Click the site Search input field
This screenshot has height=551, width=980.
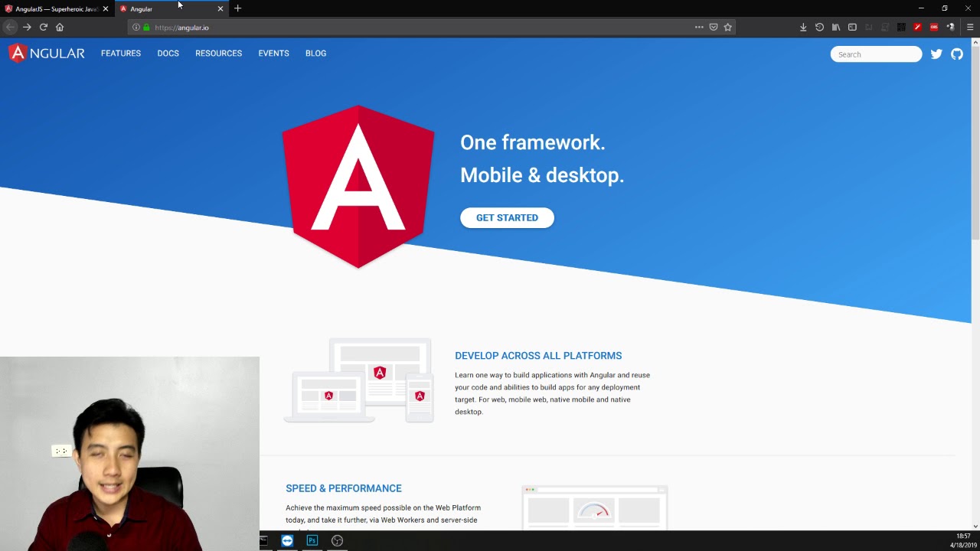(x=877, y=54)
